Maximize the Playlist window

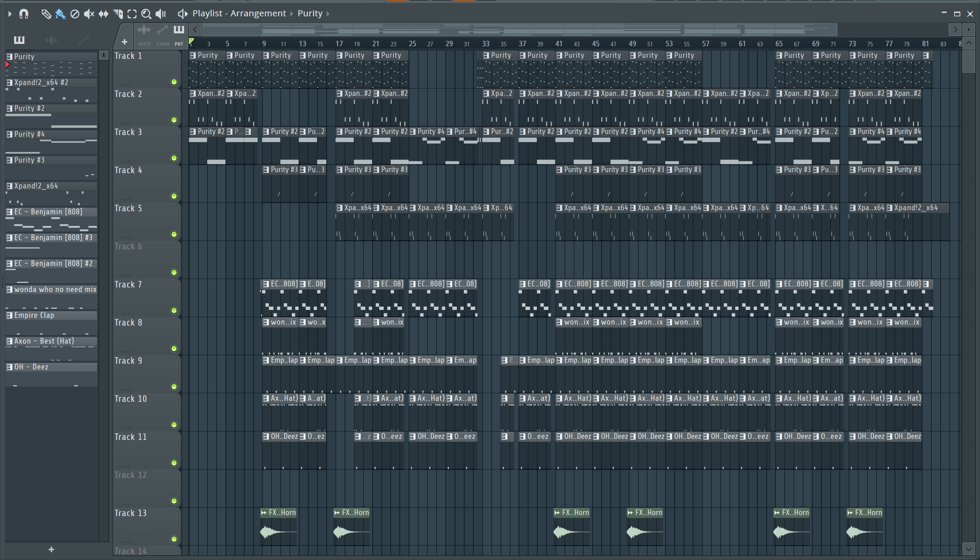tap(957, 14)
